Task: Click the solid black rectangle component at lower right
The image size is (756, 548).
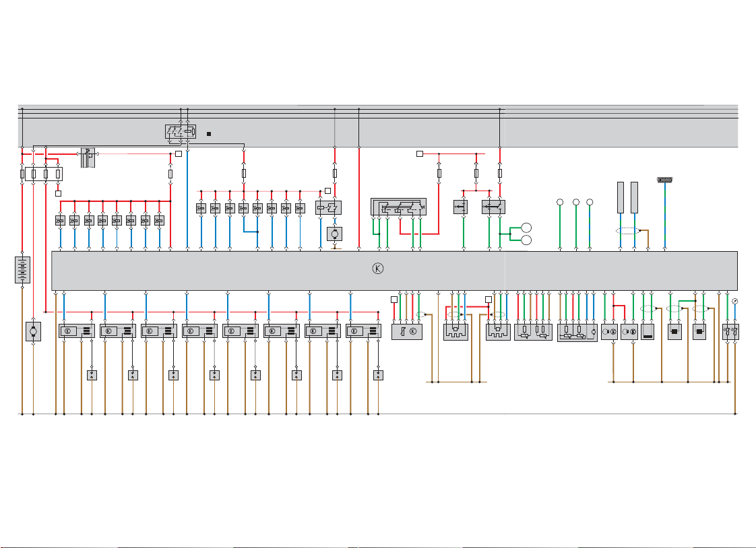Action: (x=648, y=332)
